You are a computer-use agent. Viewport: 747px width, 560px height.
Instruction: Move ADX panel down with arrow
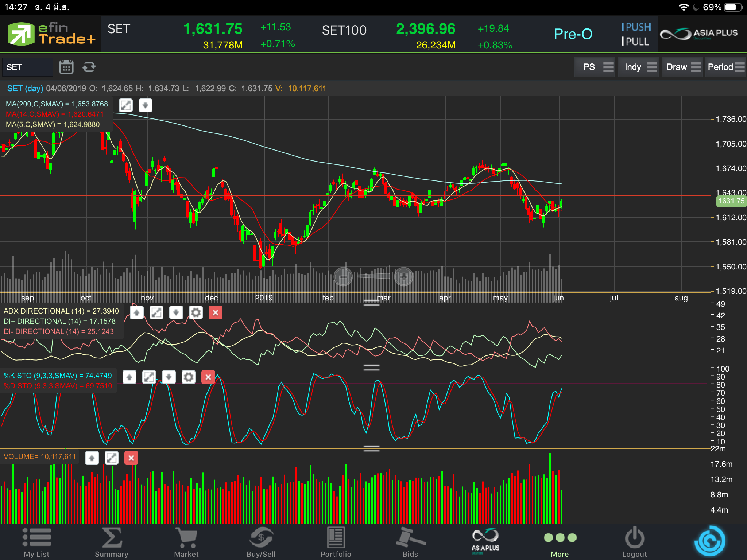[176, 312]
